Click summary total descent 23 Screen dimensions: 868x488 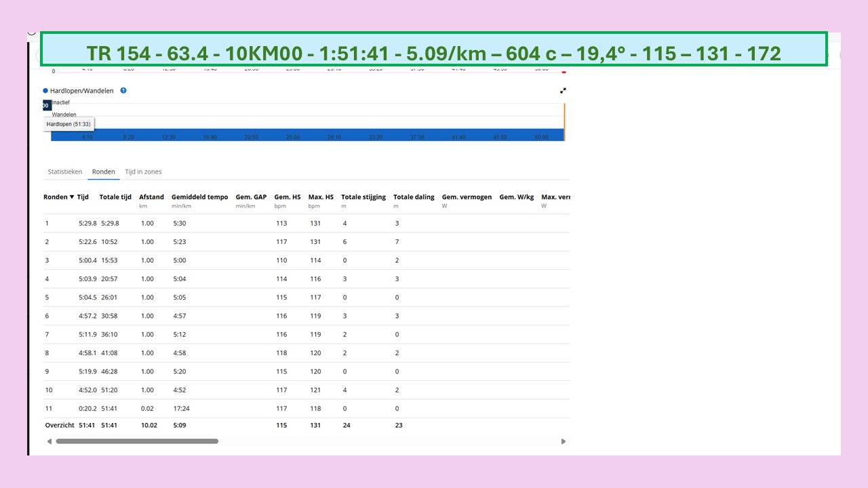(399, 425)
